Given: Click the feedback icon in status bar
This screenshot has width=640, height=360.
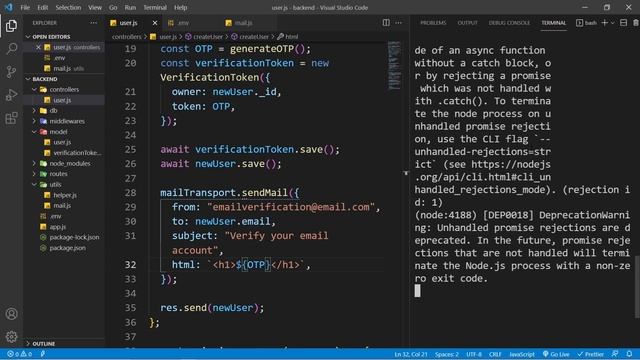Looking at the screenshot, I should (615, 354).
